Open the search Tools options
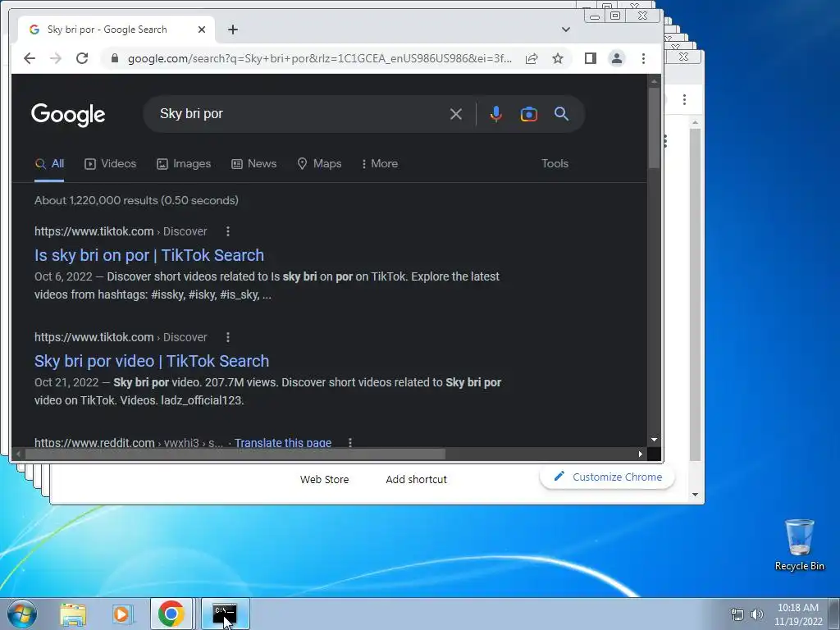 click(x=555, y=163)
